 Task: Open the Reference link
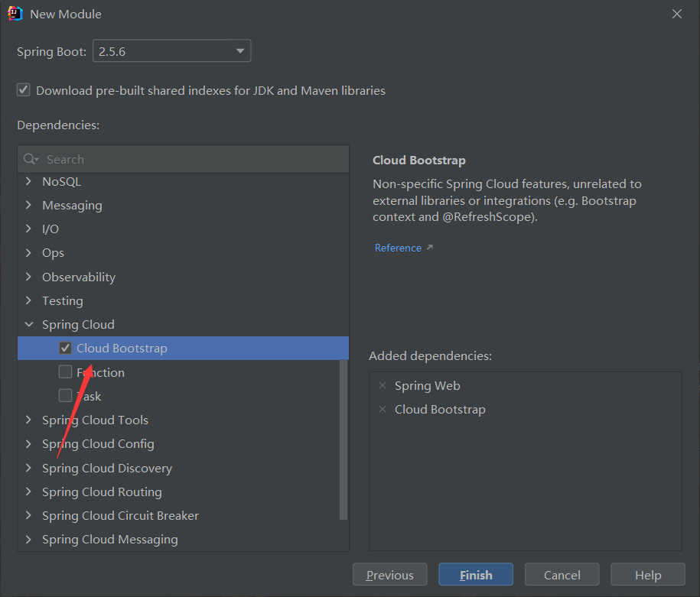pyautogui.click(x=398, y=248)
